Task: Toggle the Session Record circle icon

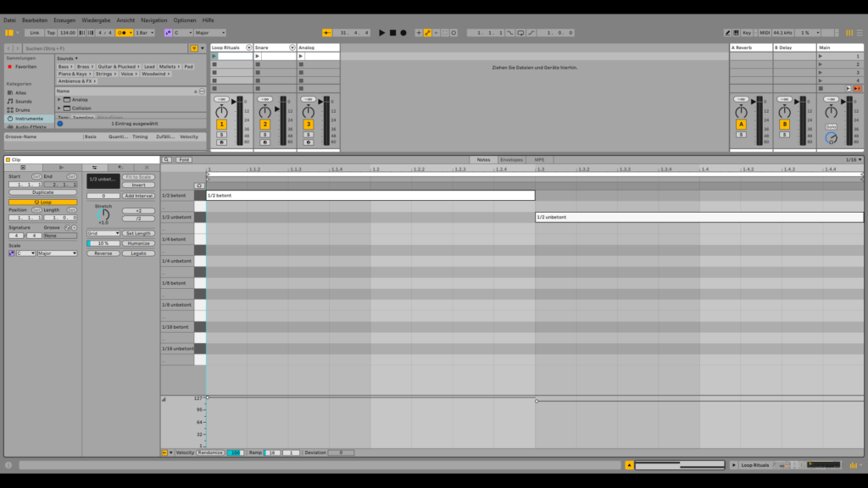Action: click(x=454, y=33)
